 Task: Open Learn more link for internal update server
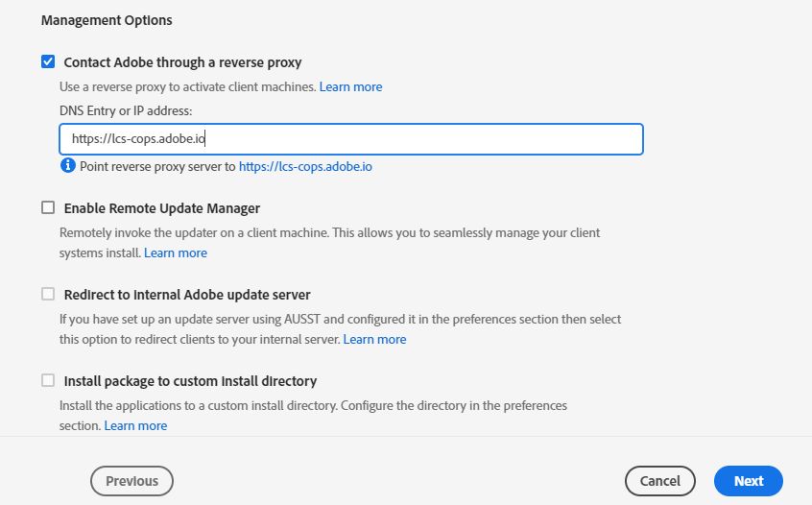coord(374,339)
